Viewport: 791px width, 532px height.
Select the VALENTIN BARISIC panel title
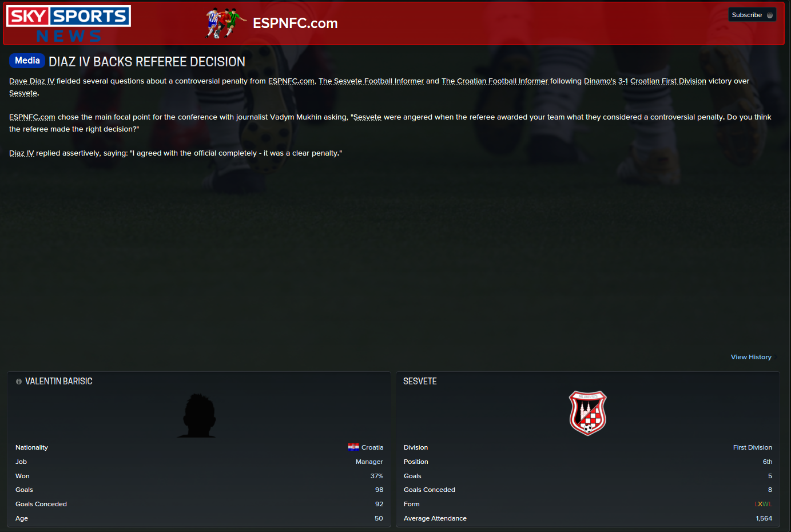click(x=58, y=382)
